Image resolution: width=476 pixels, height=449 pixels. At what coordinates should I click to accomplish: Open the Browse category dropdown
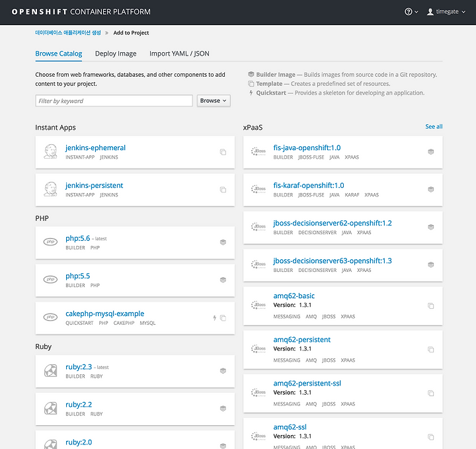tap(214, 101)
